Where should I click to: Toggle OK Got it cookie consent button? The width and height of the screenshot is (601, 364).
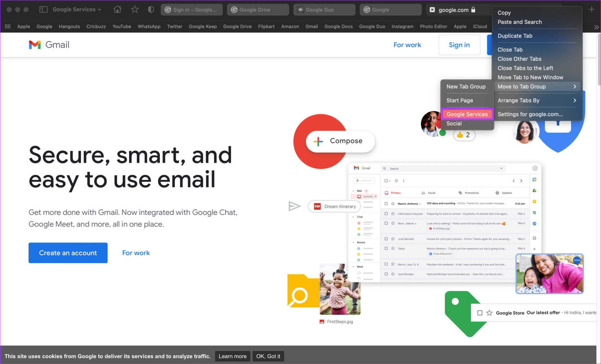coord(268,356)
